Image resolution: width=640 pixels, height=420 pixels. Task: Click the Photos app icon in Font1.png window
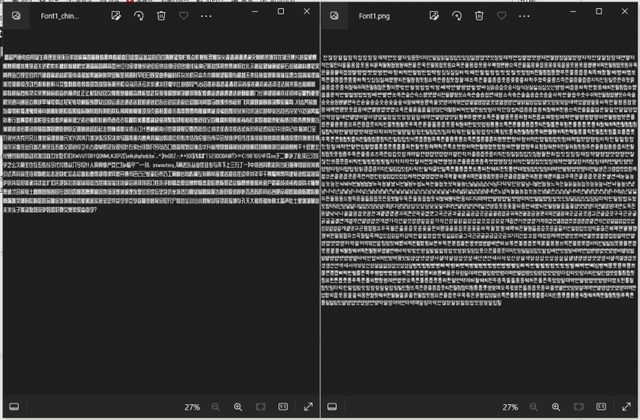tap(334, 16)
